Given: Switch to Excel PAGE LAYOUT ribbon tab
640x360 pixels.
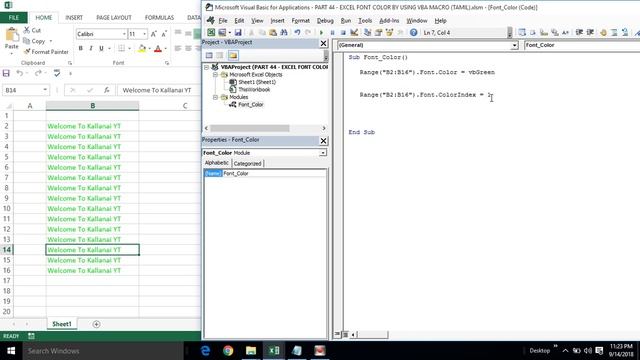Looking at the screenshot, I should [114, 18].
